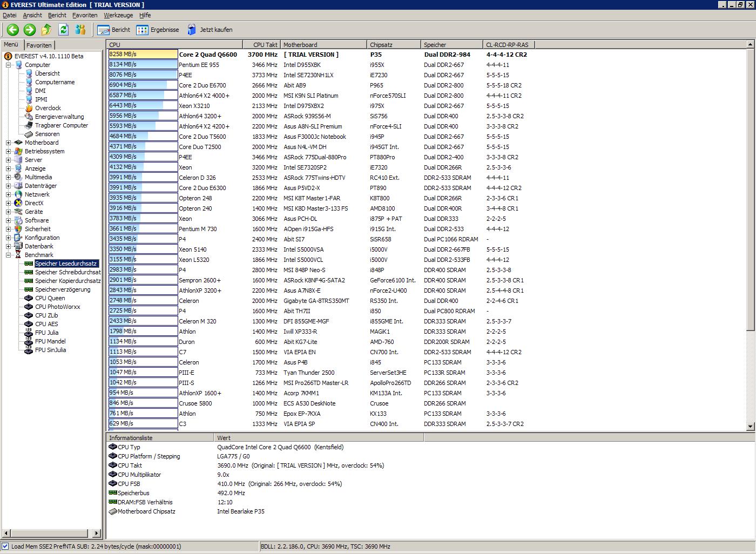Switch to the Menü tab
756x554 pixels.
tap(11, 45)
